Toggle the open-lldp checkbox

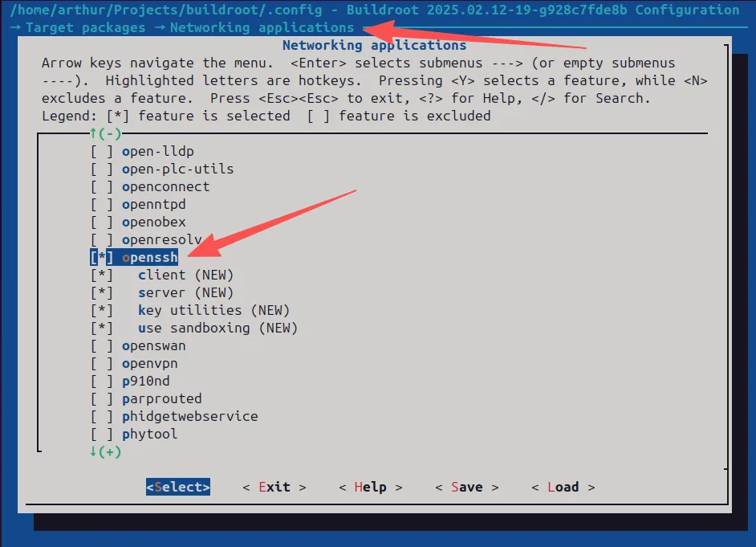click(102, 152)
